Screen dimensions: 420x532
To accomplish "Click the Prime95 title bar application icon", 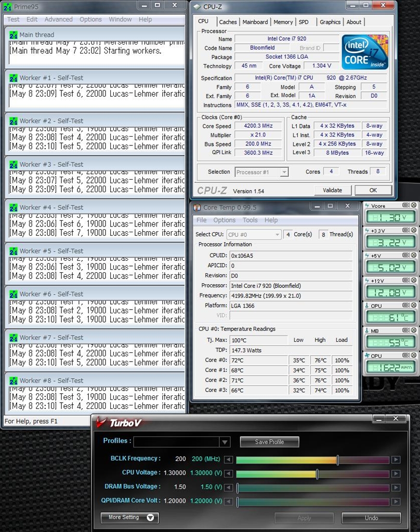I will [7, 6].
